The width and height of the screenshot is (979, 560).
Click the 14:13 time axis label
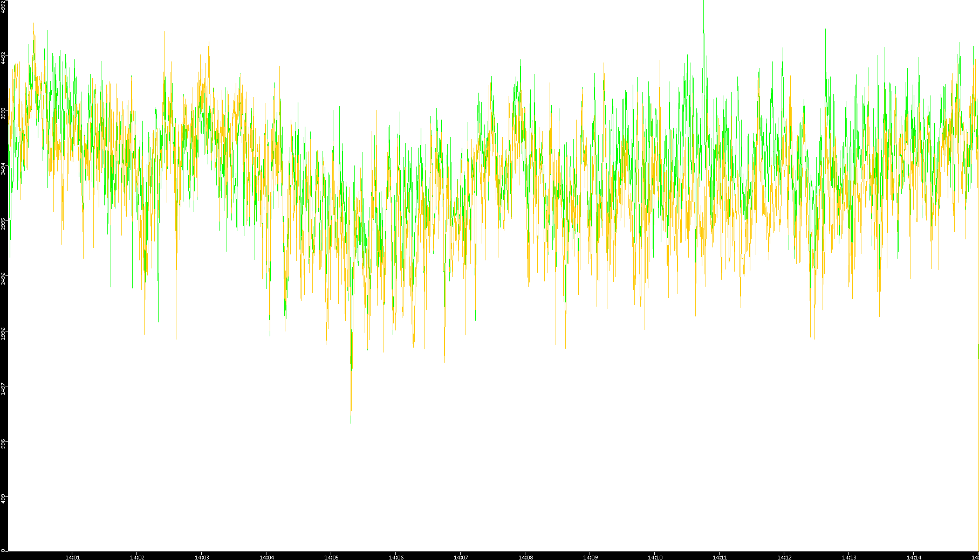point(849,557)
